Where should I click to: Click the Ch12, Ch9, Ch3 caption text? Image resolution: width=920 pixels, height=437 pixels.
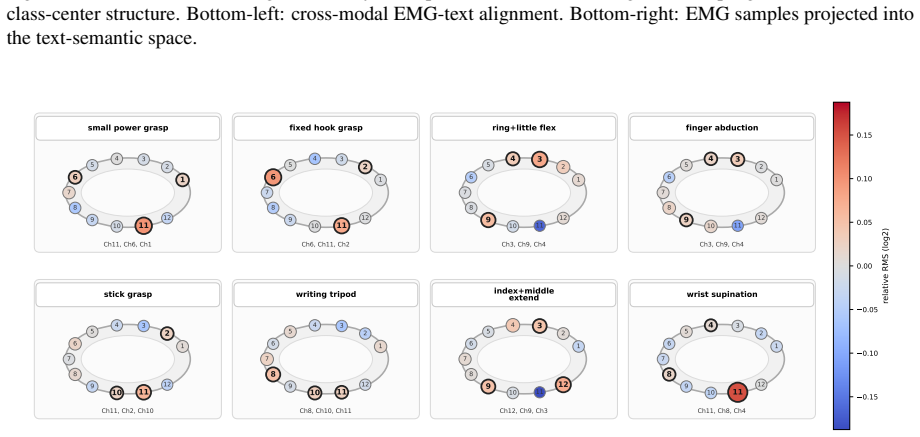524,411
